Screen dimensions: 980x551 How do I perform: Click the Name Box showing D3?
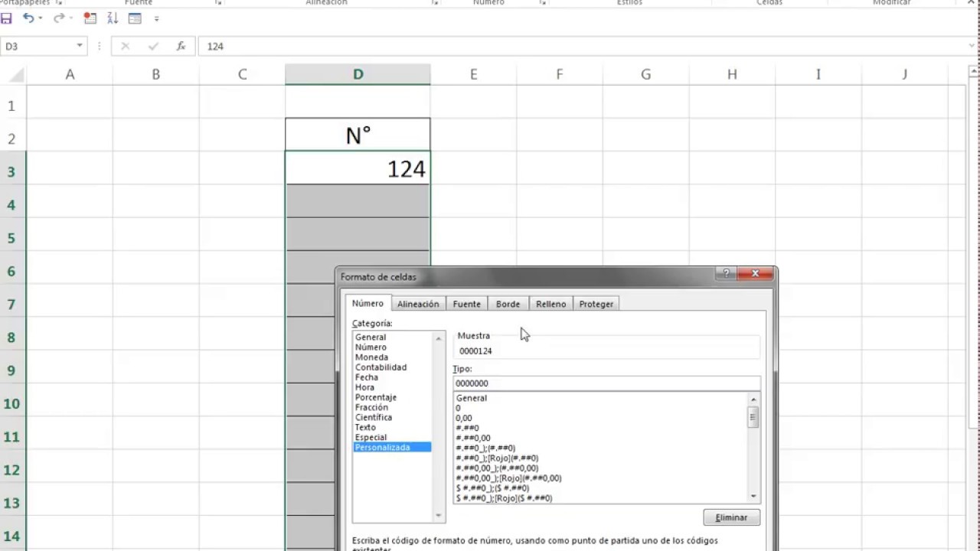click(x=38, y=46)
